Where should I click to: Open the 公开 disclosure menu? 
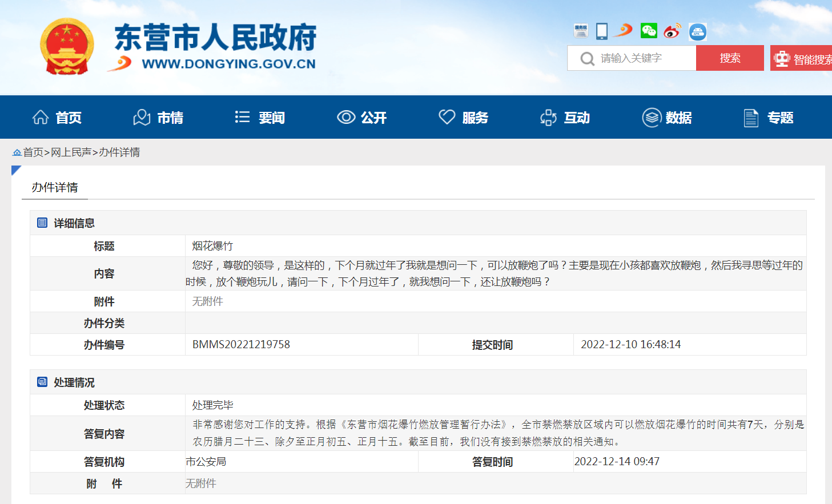click(361, 118)
